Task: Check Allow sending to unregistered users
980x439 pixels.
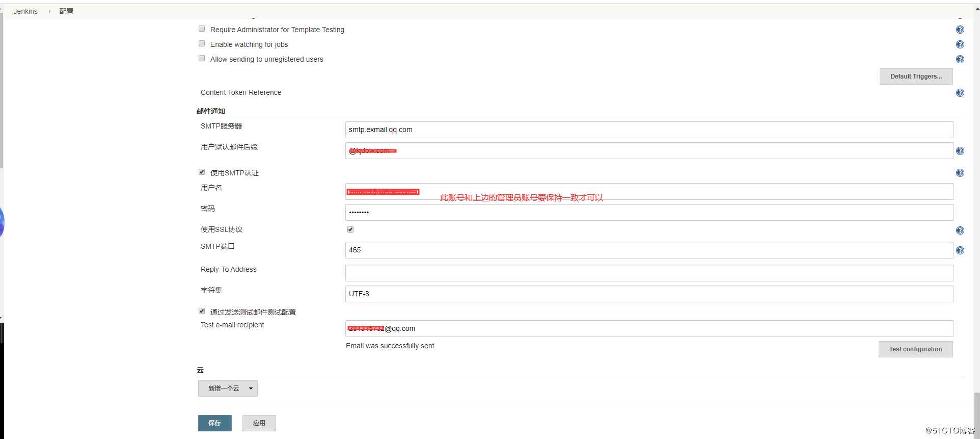Action: coord(202,58)
